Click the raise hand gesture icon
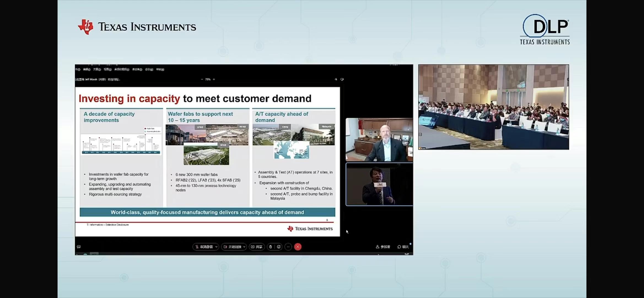The width and height of the screenshot is (644, 298). 271,247
